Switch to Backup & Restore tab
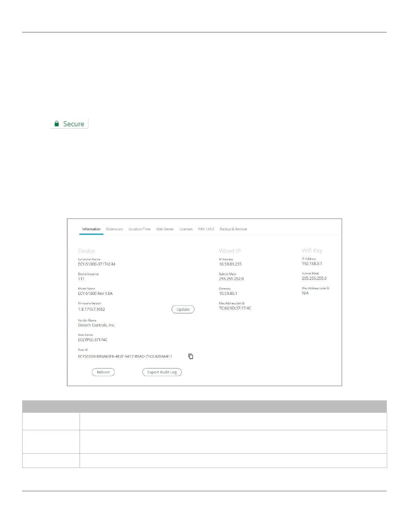This screenshot has height=532, width=411. [233, 229]
